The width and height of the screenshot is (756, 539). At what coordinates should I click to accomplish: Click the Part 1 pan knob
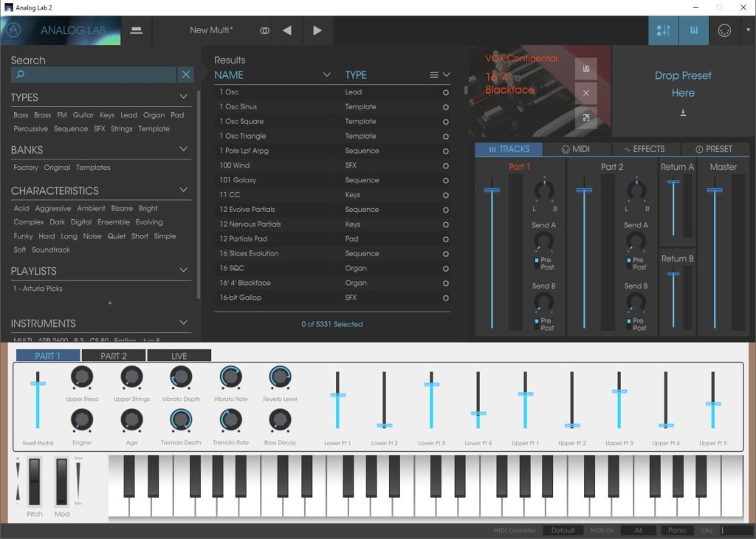tap(544, 190)
